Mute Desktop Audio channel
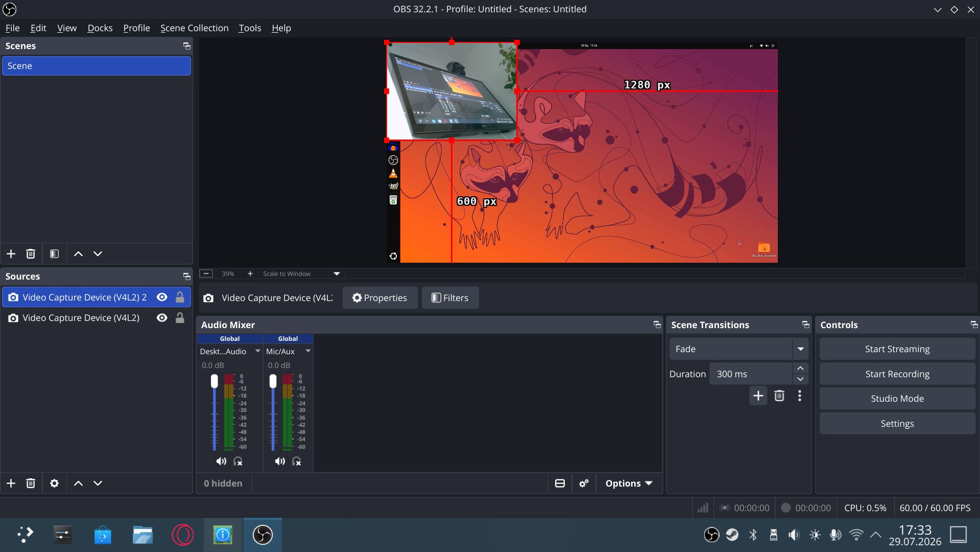980x552 pixels. click(x=221, y=461)
